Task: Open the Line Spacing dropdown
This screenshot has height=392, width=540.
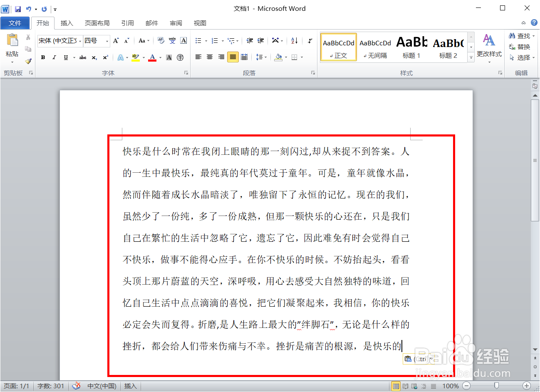Action: click(261, 57)
